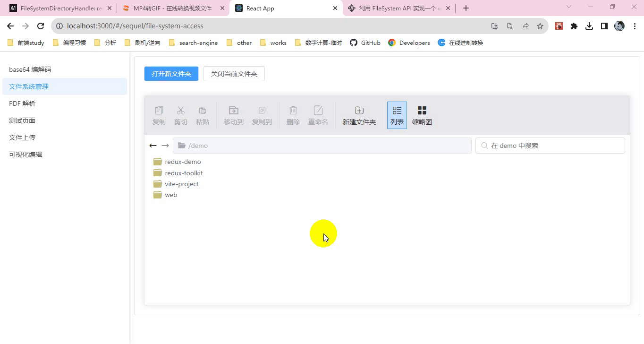Click the Cut (剪切) scissors icon
The image size is (644, 344).
[181, 110]
